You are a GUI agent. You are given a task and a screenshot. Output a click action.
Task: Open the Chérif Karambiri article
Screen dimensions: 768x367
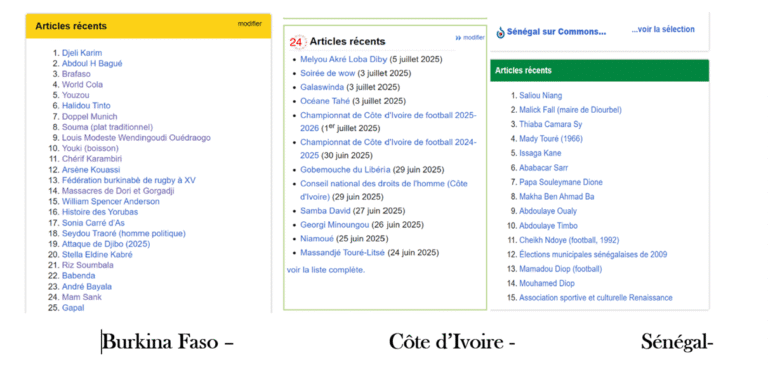coord(92,159)
